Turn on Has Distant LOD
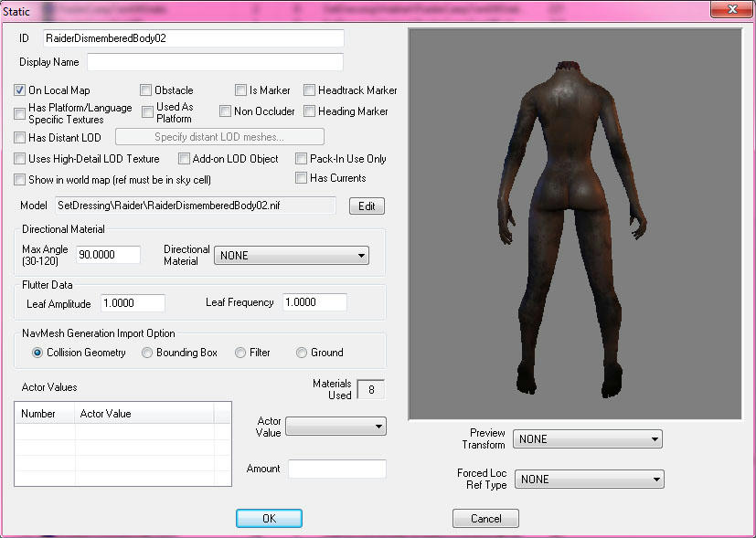756x538 pixels. point(20,138)
